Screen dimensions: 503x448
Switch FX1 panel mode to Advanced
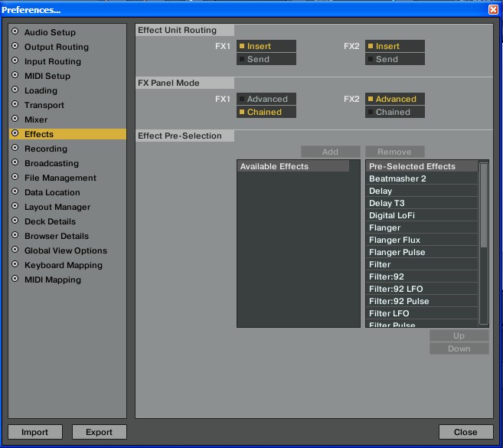(266, 99)
